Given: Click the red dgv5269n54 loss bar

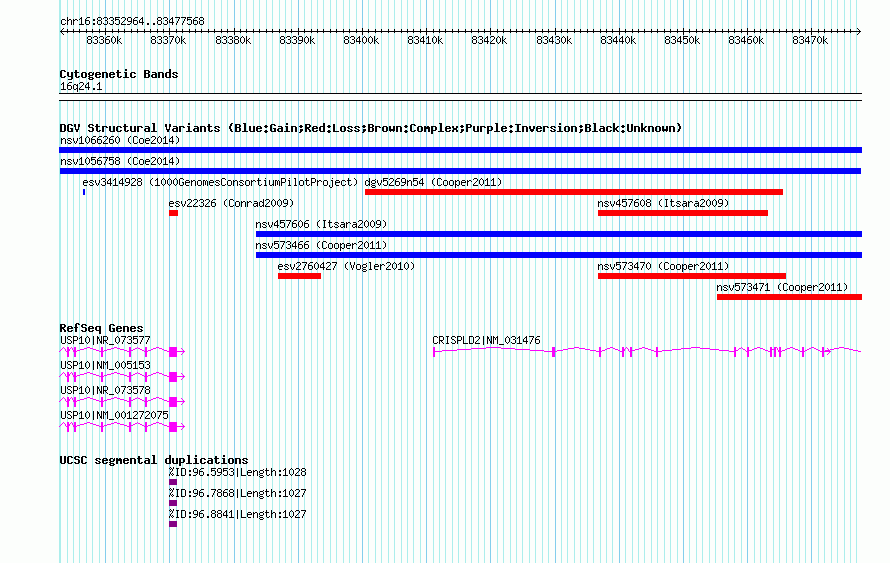Looking at the screenshot, I should (x=574, y=192).
